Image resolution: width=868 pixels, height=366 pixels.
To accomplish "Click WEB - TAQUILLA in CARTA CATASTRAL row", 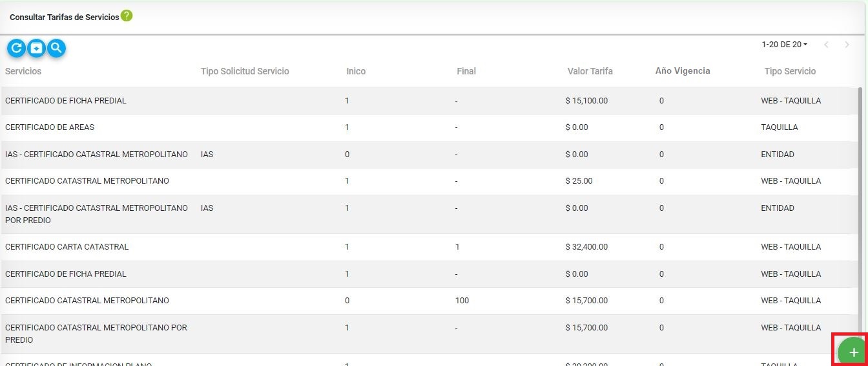I will 791,247.
